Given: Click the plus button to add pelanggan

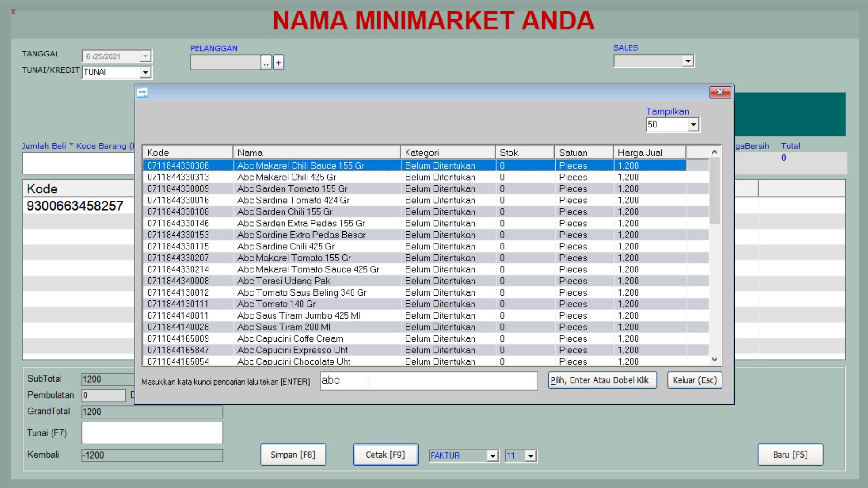Looking at the screenshot, I should (x=278, y=63).
